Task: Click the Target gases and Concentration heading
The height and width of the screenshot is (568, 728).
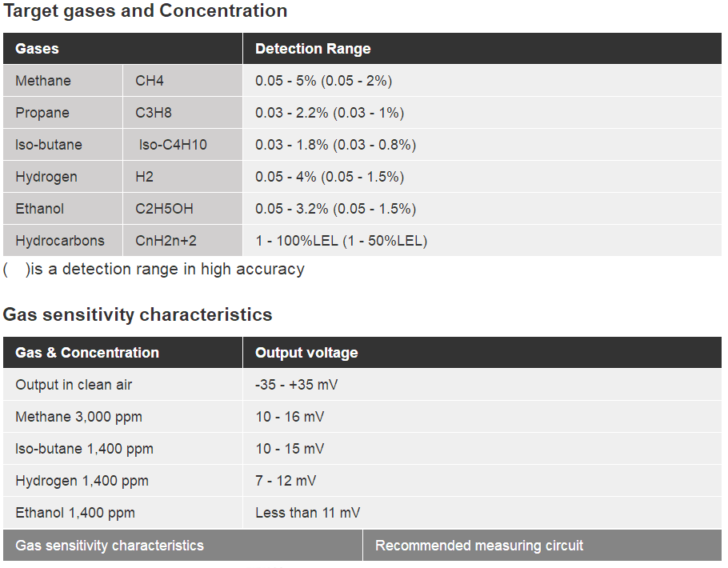Action: [x=145, y=11]
